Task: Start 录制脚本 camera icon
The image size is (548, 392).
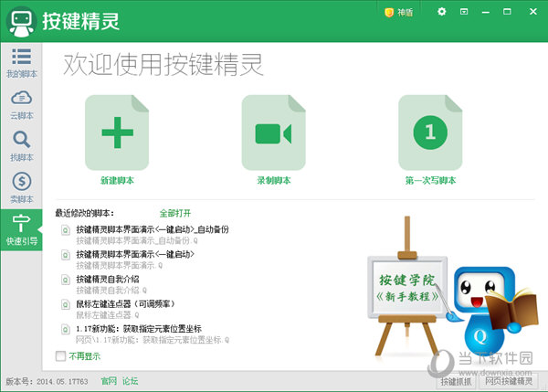Action: pos(274,132)
